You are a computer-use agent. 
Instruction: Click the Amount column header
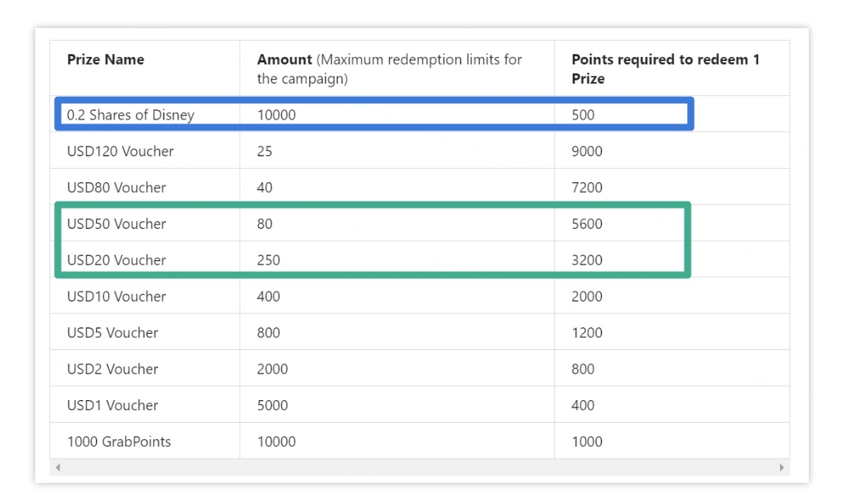coord(285,59)
